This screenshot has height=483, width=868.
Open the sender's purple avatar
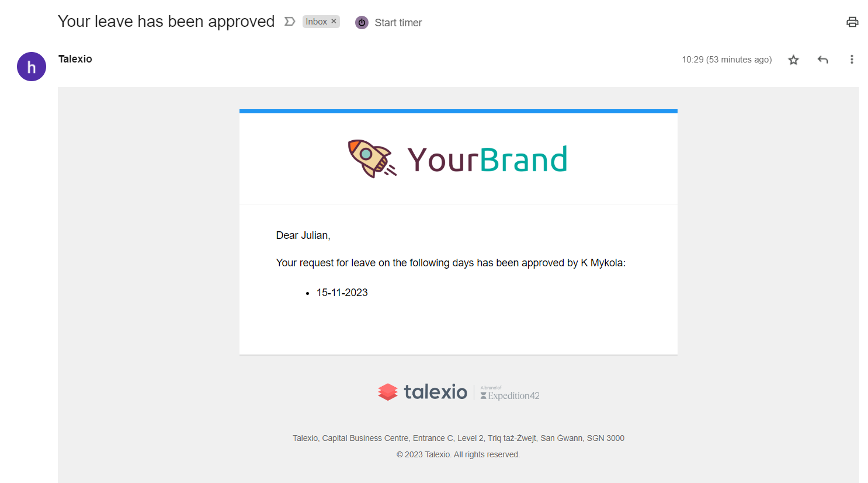[x=32, y=67]
